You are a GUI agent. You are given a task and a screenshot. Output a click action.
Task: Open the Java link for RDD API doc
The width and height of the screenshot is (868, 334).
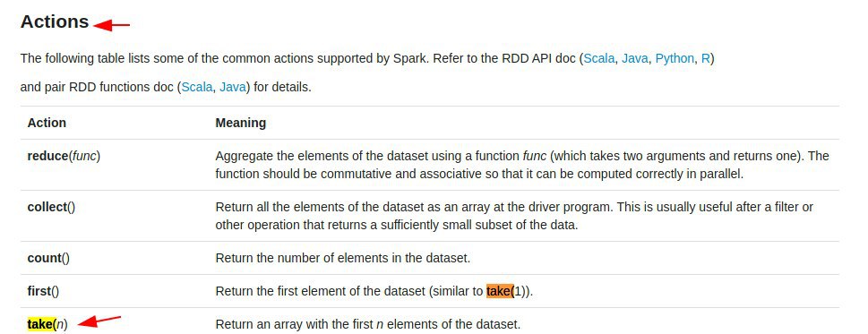[635, 58]
